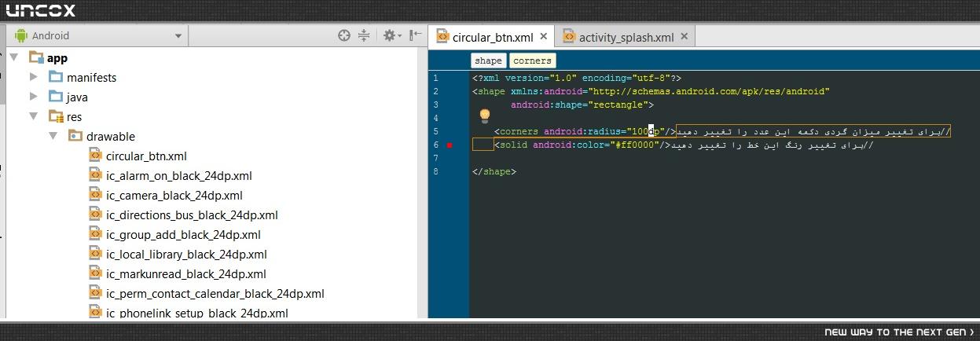Select the app module folder icon

[36, 57]
